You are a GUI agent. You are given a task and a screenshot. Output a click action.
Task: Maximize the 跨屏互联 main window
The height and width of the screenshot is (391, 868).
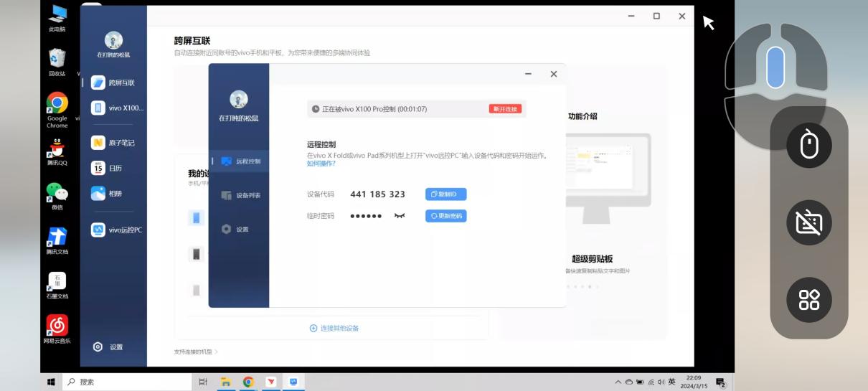pyautogui.click(x=656, y=16)
